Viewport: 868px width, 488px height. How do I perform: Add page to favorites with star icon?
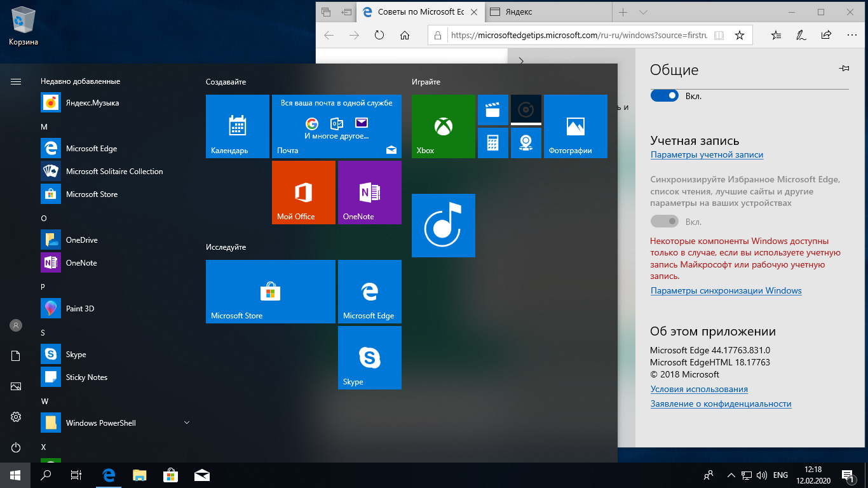(x=740, y=36)
